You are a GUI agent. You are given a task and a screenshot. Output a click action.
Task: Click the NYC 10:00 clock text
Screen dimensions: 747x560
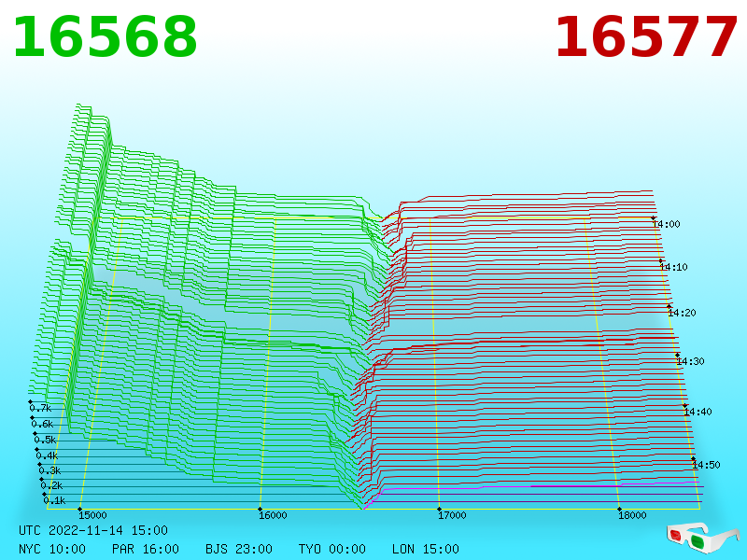click(52, 549)
